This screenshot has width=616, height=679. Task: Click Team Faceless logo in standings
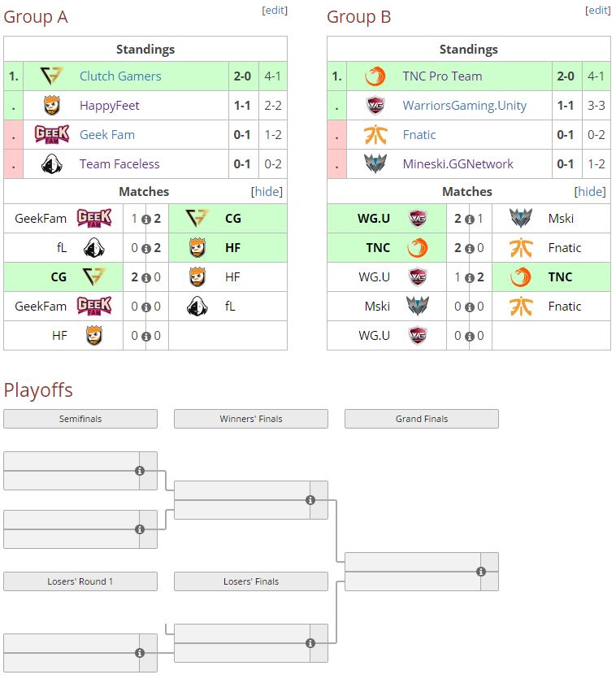pyautogui.click(x=52, y=164)
